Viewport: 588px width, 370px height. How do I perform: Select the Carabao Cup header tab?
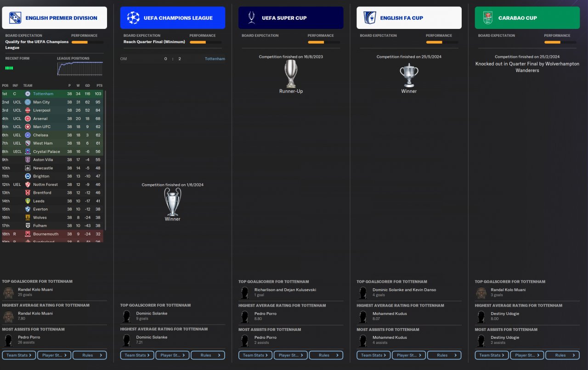tap(527, 18)
